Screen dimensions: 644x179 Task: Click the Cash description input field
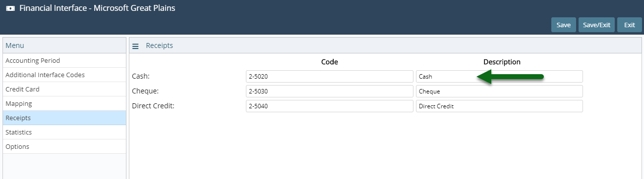pyautogui.click(x=499, y=77)
